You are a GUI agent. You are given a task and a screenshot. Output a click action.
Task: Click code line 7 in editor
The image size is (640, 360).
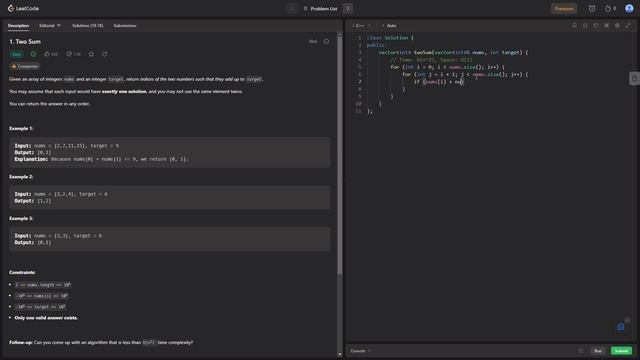(x=439, y=82)
